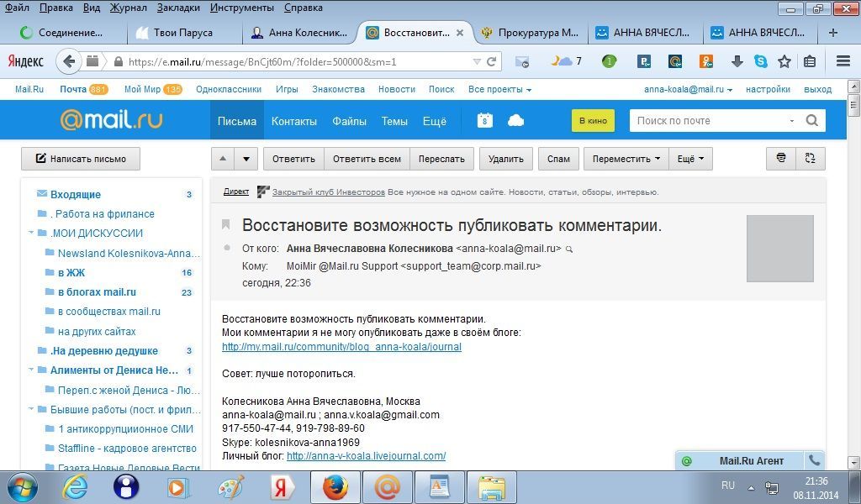Toggle the flag marker beside the message subject

click(x=225, y=224)
